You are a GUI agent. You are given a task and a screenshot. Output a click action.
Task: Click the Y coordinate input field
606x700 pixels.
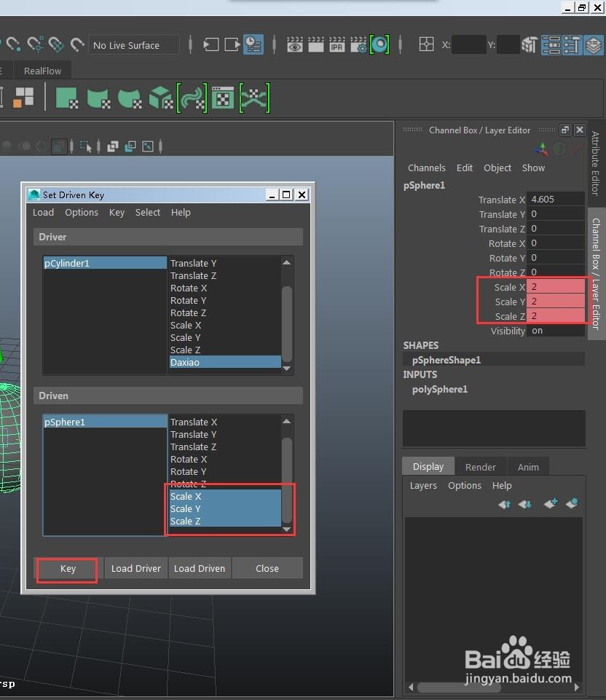pos(508,44)
